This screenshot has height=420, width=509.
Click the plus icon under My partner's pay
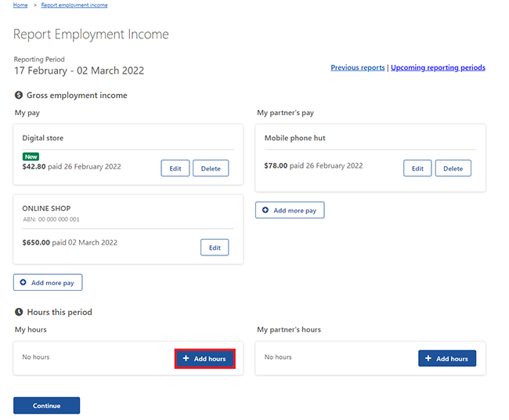[x=265, y=210]
